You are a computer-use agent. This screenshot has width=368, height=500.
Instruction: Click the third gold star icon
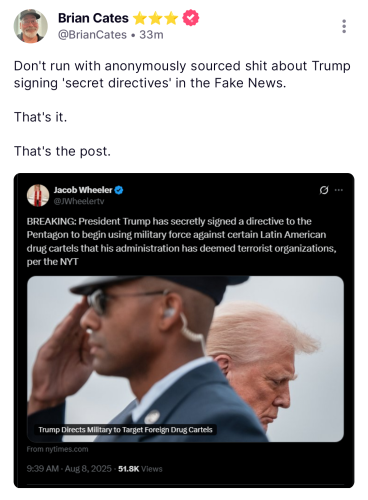[x=171, y=18]
